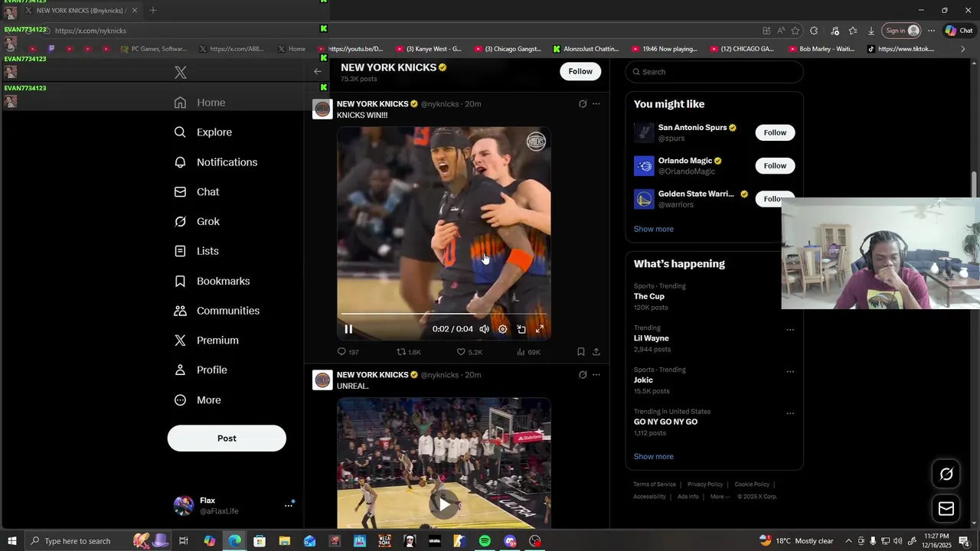Play the UNREAL post video
This screenshot has height=551, width=980.
pos(444,504)
